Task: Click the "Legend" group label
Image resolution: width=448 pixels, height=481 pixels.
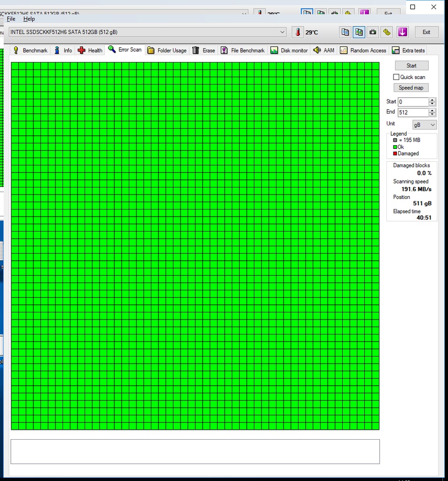Action: click(399, 134)
